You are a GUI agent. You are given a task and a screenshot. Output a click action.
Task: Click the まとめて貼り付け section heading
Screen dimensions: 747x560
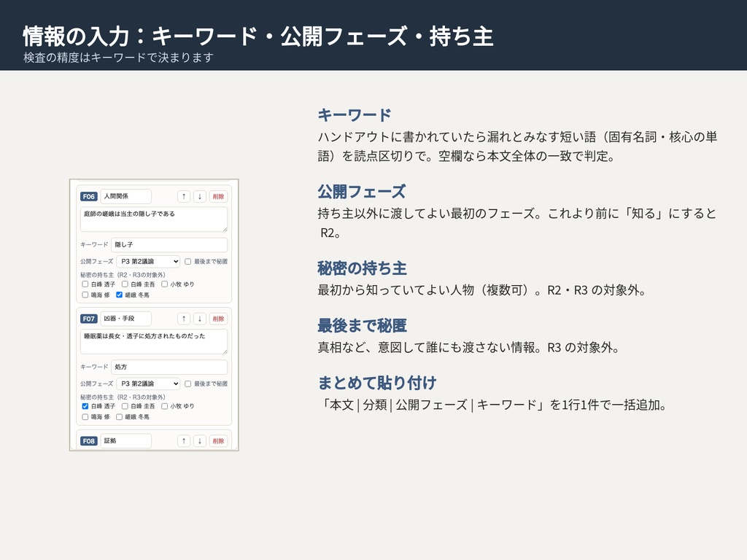(377, 383)
